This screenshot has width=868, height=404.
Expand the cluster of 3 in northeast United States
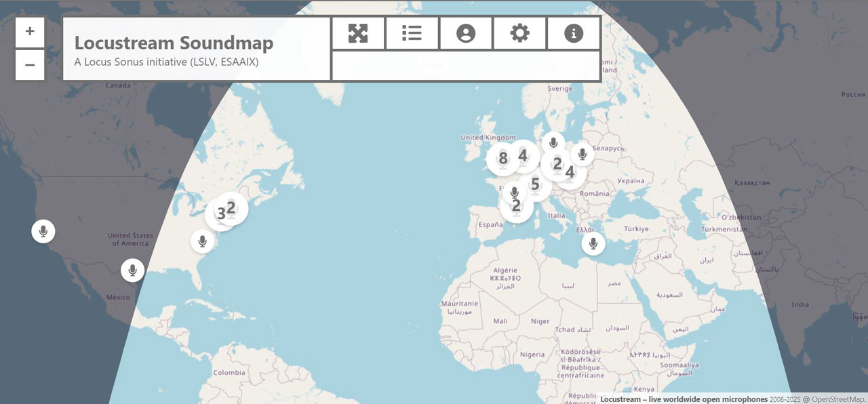point(219,215)
